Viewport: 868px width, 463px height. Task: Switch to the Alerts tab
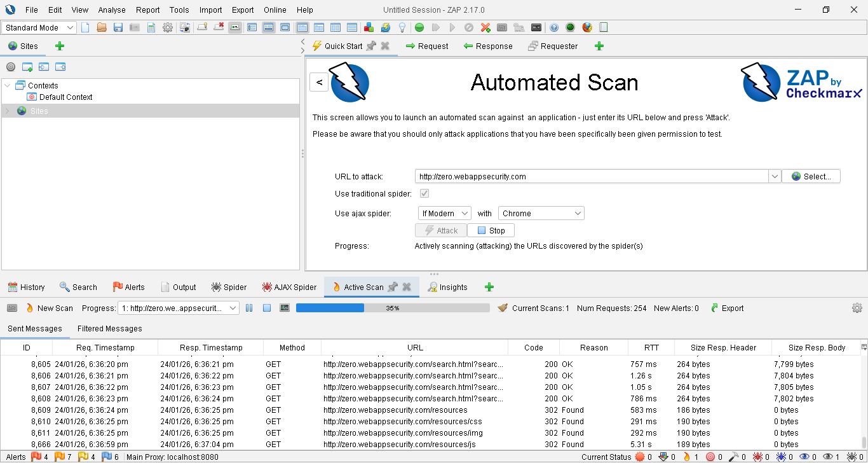(x=128, y=287)
